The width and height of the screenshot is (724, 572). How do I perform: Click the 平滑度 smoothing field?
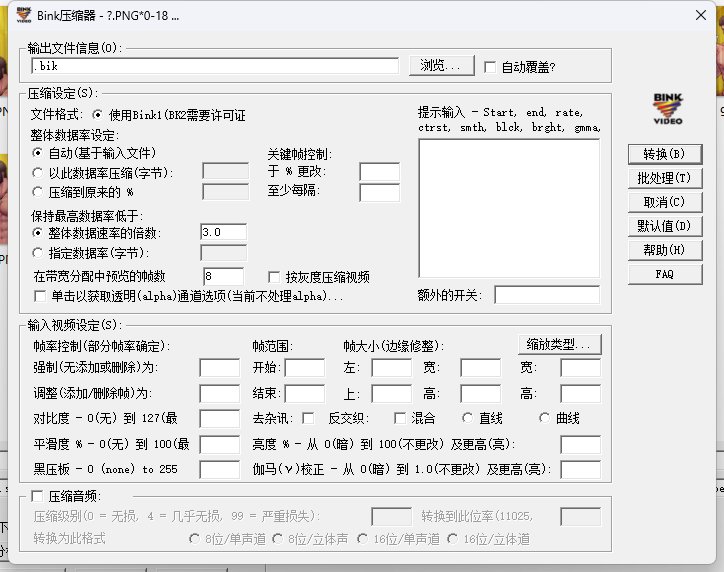220,445
